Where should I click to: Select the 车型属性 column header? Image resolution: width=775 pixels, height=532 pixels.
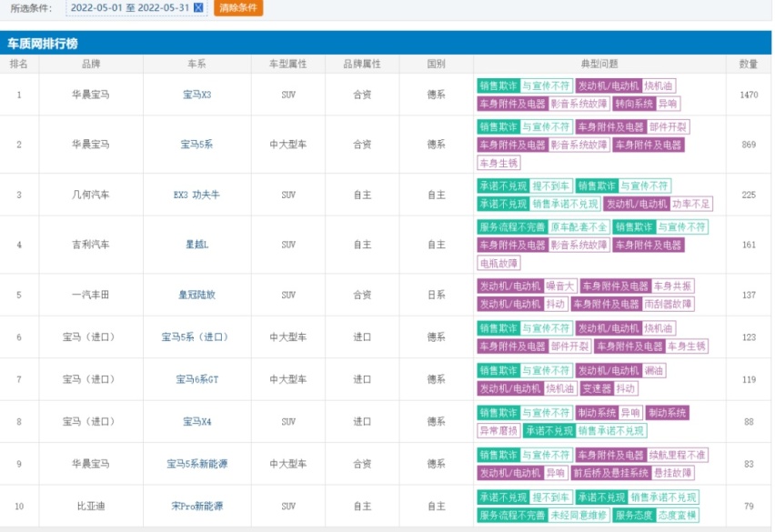[x=288, y=64]
